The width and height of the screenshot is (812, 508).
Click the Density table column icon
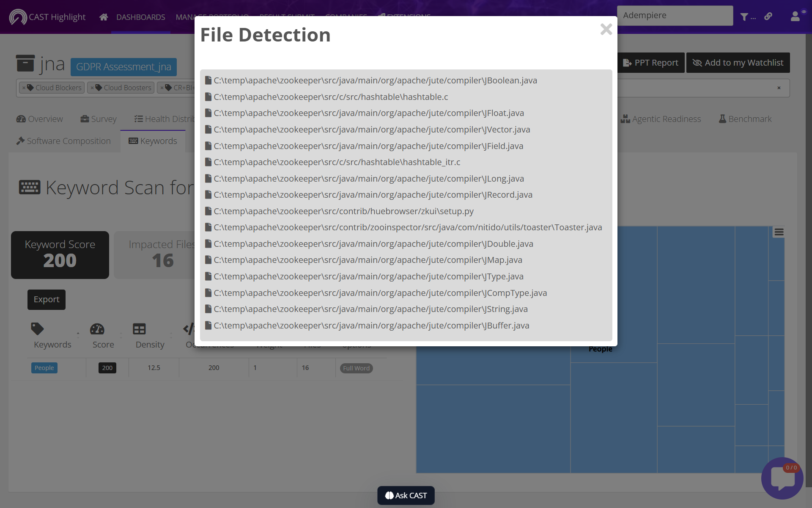tap(139, 329)
